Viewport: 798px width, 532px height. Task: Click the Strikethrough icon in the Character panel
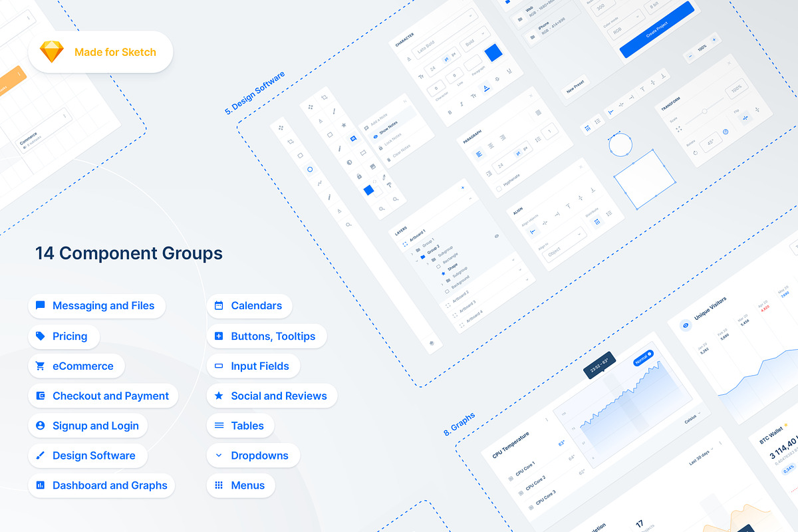click(x=497, y=79)
